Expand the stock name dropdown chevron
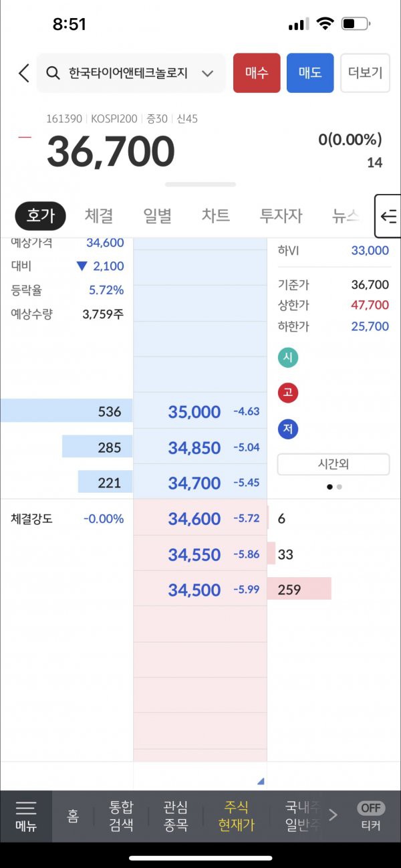This screenshot has width=401, height=868. (x=207, y=74)
